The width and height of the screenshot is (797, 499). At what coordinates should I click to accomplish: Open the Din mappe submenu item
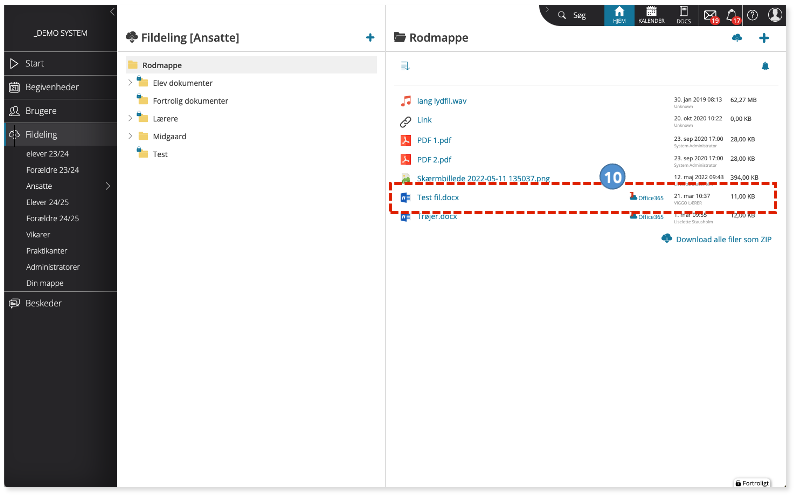click(x=45, y=283)
